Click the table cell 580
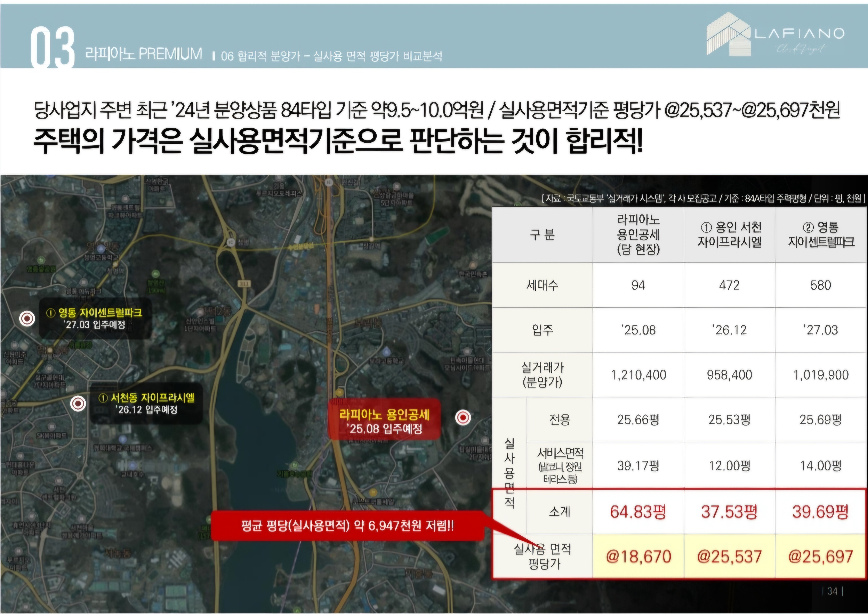868x614 pixels. pyautogui.click(x=821, y=285)
